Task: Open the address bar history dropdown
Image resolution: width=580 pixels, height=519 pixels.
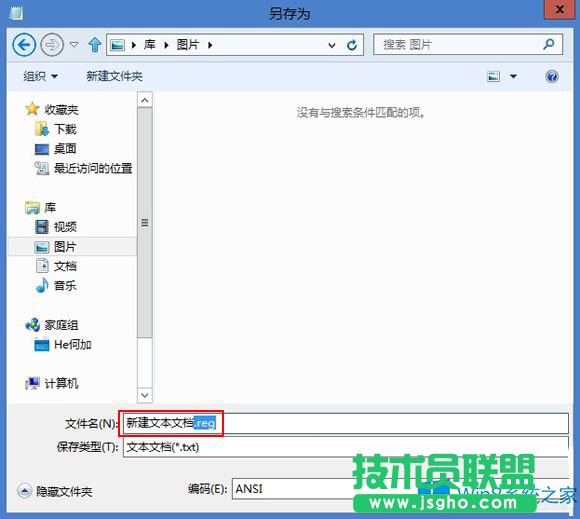Action: point(332,46)
